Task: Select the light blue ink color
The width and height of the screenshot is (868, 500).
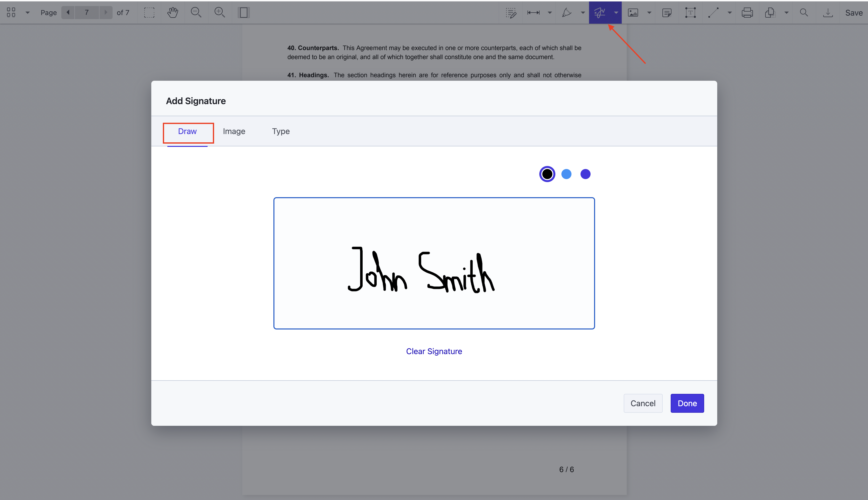Action: tap(566, 174)
